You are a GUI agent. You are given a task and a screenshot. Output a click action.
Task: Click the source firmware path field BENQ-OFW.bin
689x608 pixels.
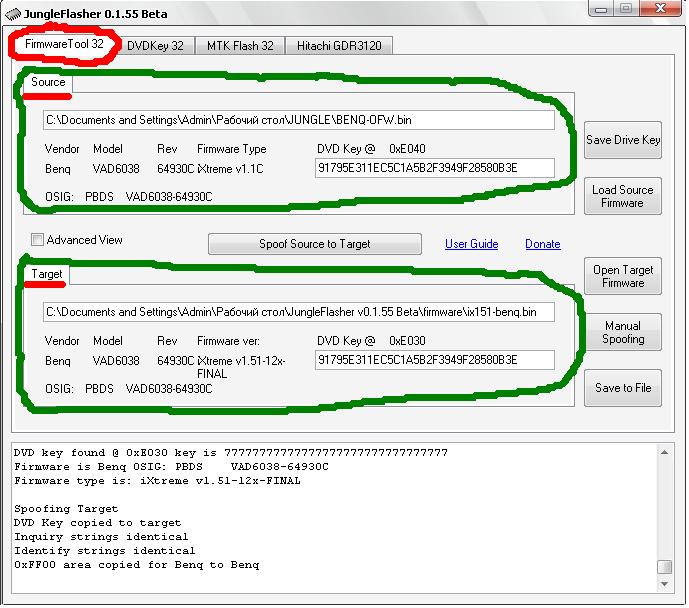pos(299,120)
